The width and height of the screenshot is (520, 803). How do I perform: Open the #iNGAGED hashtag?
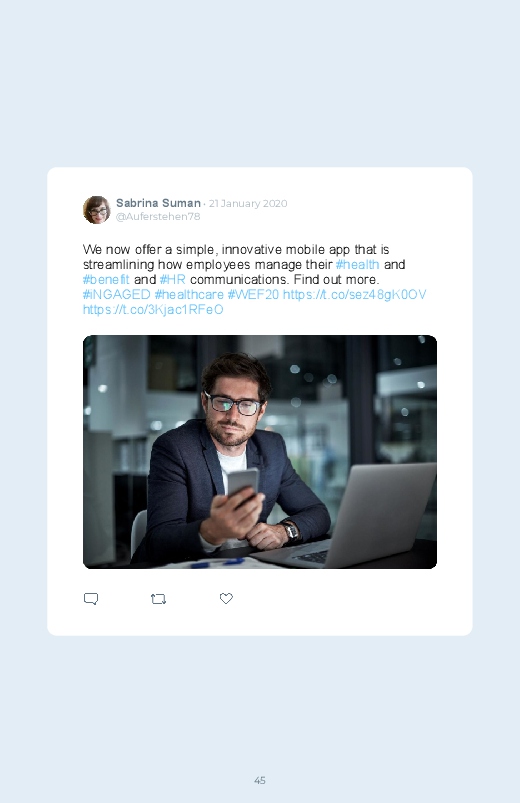(116, 294)
